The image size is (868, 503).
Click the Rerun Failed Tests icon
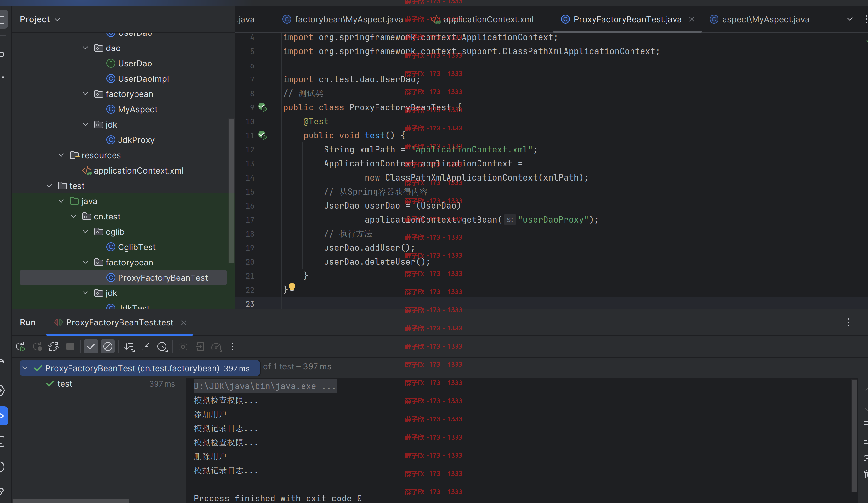[x=37, y=346]
